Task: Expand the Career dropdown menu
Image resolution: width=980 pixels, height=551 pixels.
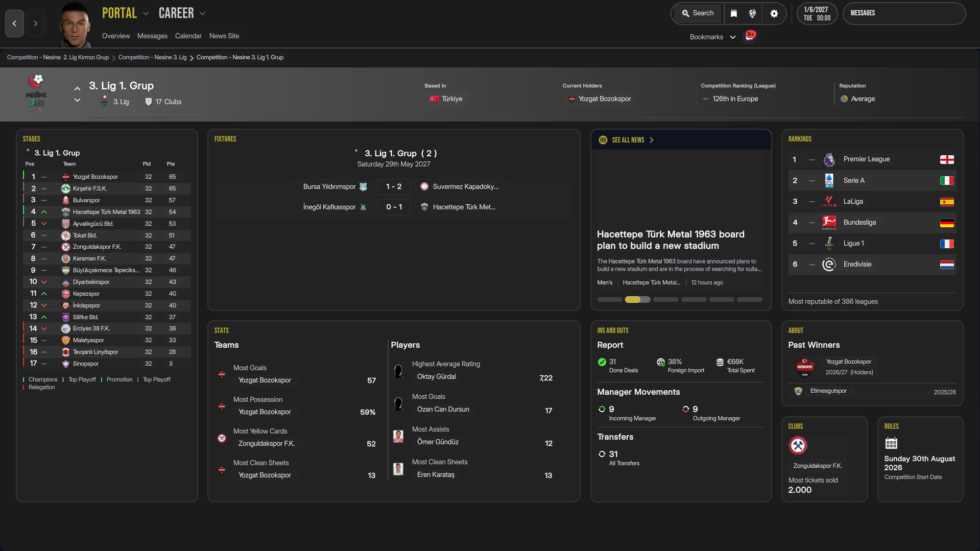Action: (x=203, y=14)
